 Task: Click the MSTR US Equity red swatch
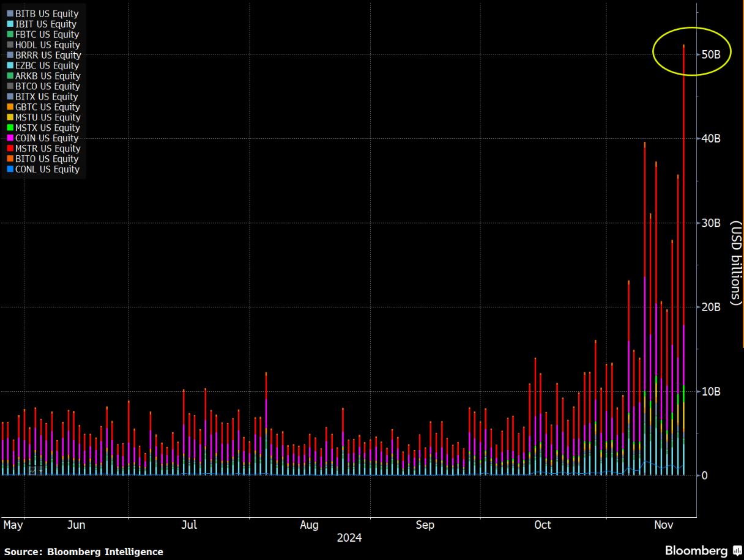click(10, 149)
